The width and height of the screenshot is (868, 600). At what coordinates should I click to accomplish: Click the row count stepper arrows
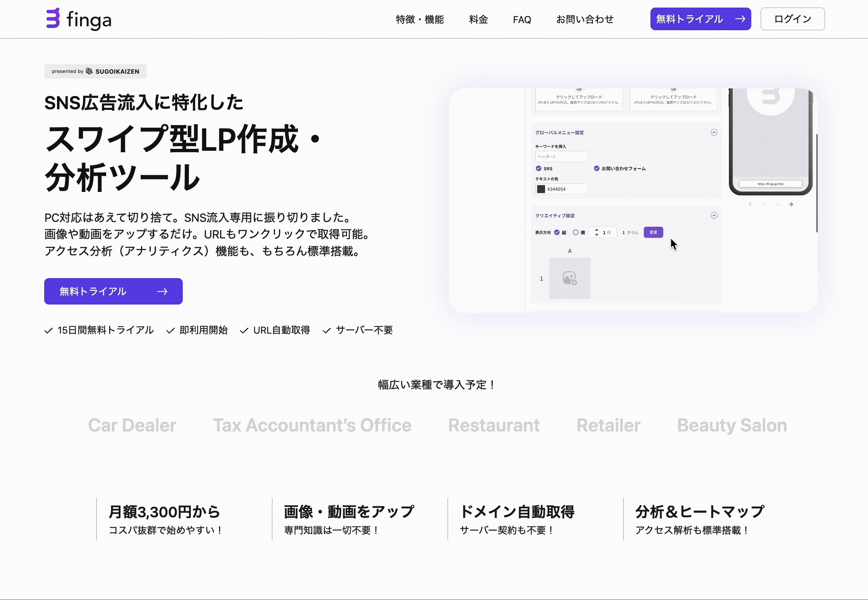coord(597,232)
